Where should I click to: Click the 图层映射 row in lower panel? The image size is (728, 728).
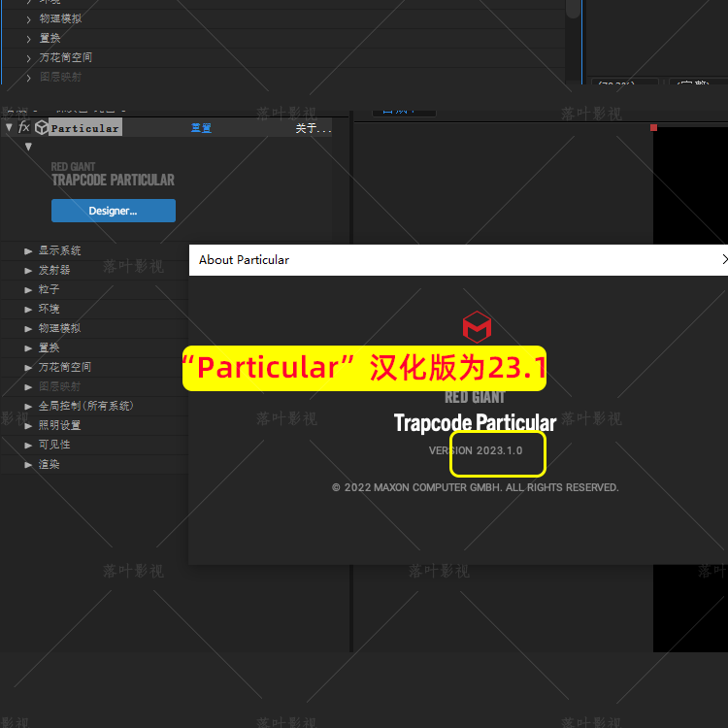[94, 386]
